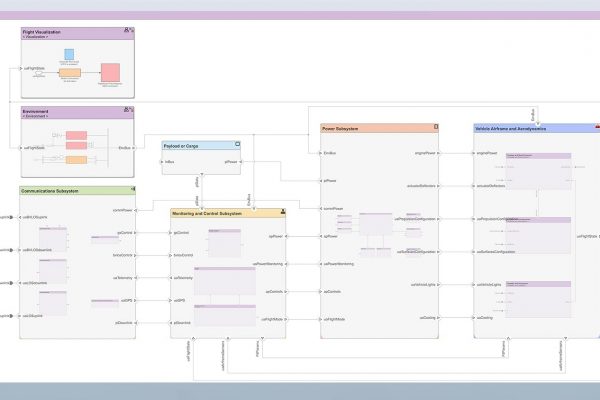Click the Power Subsystem top-right header icon

click(x=436, y=128)
